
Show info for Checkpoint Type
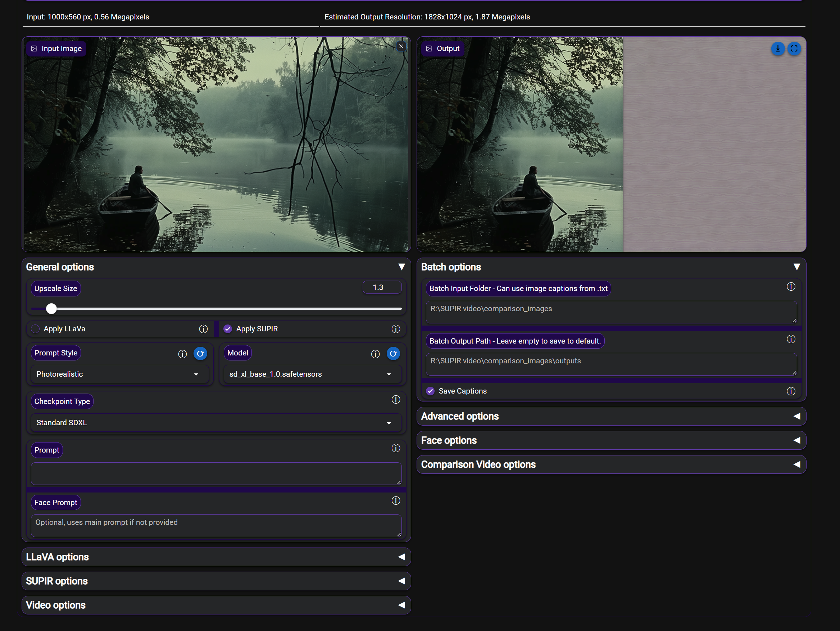[x=396, y=399]
